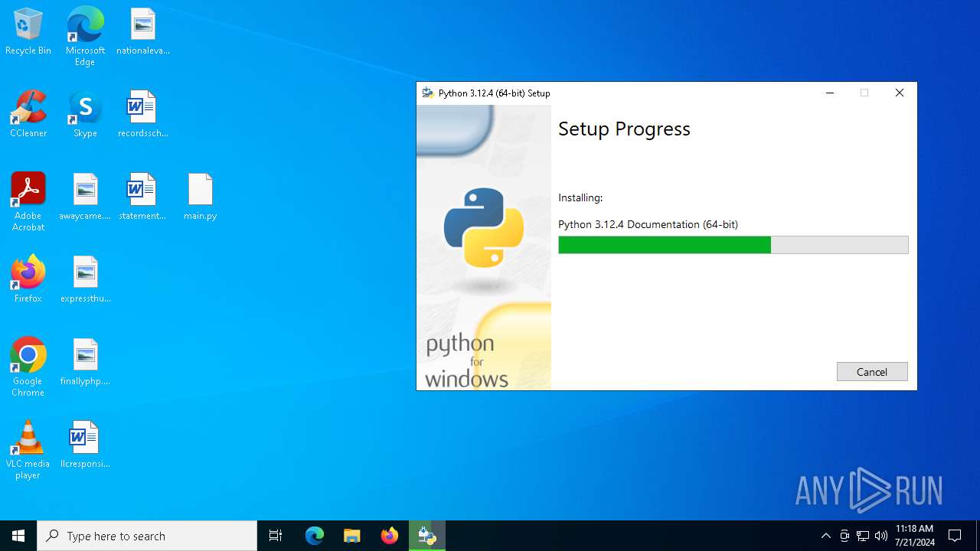Open the Windows Start menu
The width and height of the screenshot is (980, 551).
click(x=18, y=536)
